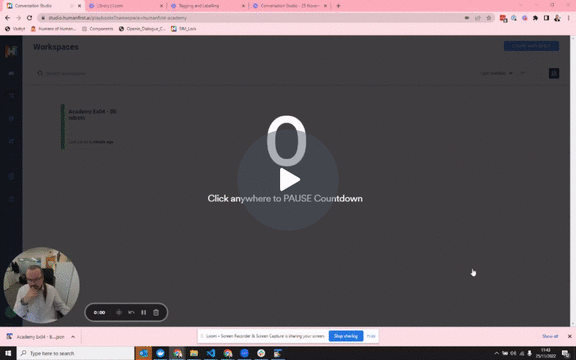Close the downloads bar

pyautogui.click(x=570, y=336)
